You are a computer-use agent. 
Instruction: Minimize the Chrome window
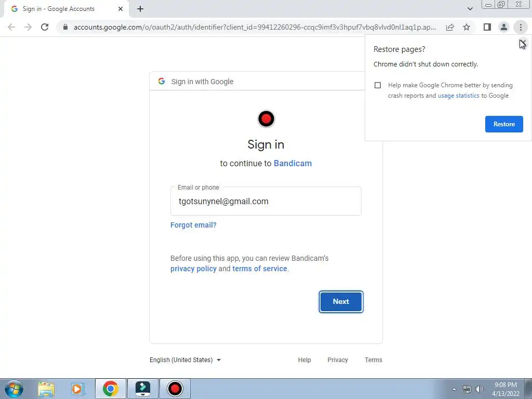pyautogui.click(x=488, y=5)
